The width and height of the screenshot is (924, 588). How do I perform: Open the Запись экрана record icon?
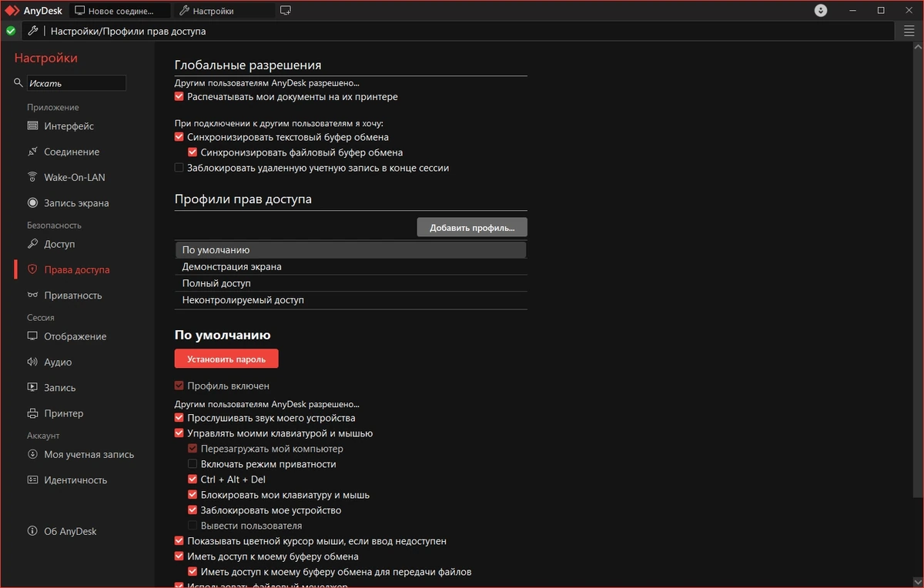pyautogui.click(x=32, y=203)
